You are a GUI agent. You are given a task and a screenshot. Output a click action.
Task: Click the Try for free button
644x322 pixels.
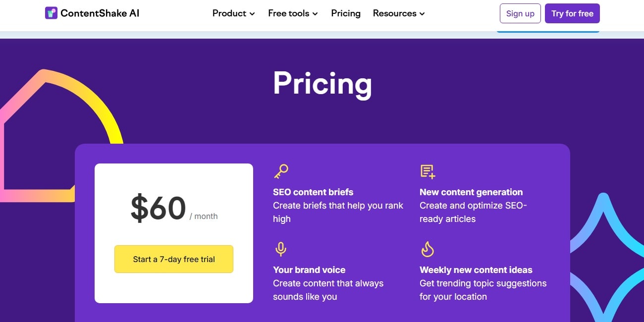coord(572,13)
